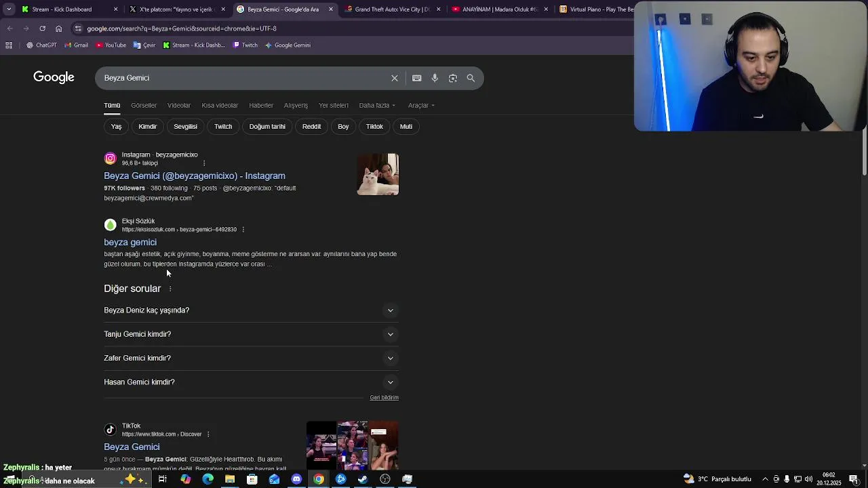Open OBS Studio from the taskbar
The image size is (868, 488).
[x=385, y=479]
